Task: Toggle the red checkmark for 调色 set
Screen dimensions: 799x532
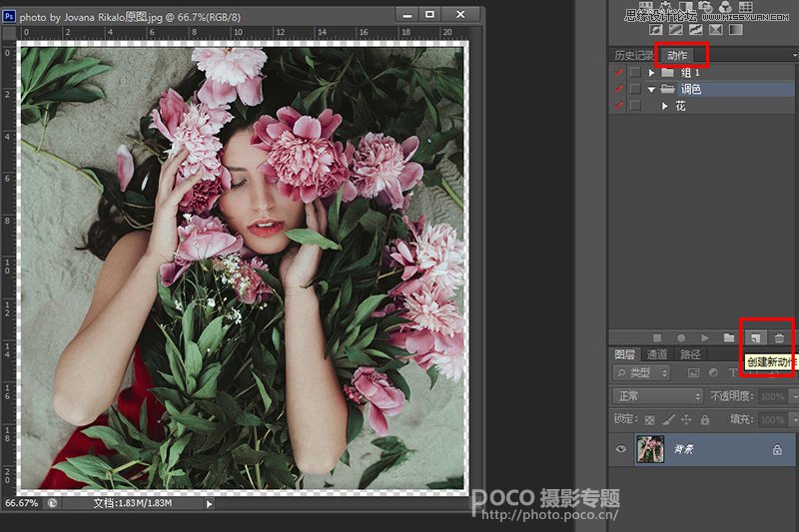Action: pos(618,89)
